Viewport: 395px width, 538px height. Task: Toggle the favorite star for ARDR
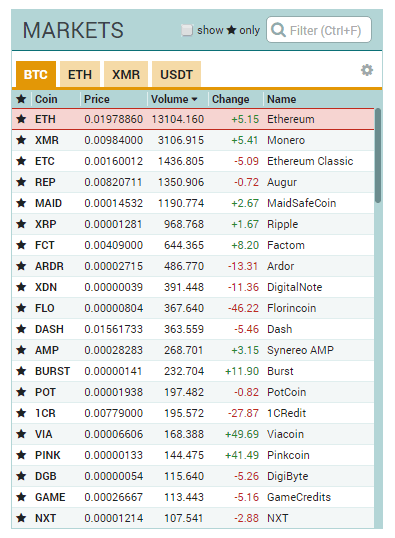click(21, 266)
